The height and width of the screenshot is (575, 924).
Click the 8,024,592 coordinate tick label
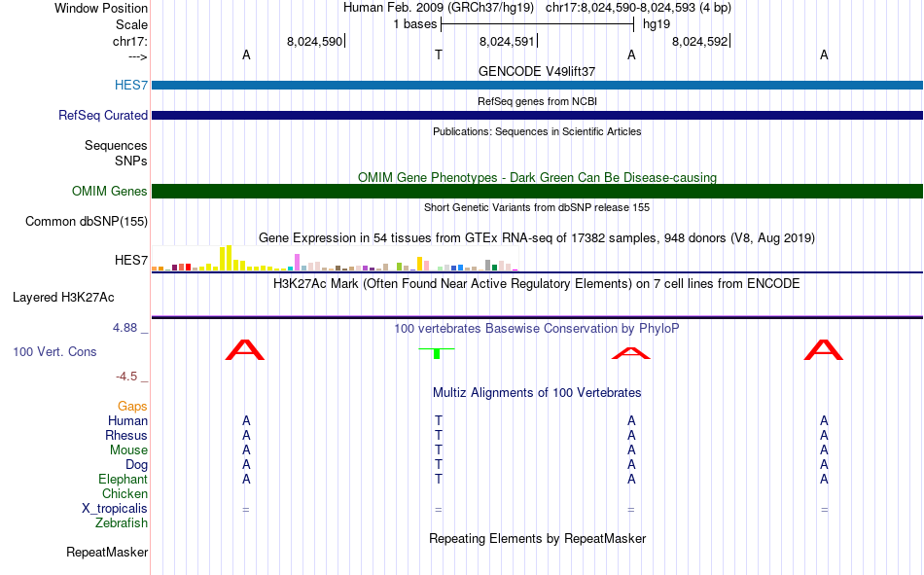pyautogui.click(x=699, y=41)
